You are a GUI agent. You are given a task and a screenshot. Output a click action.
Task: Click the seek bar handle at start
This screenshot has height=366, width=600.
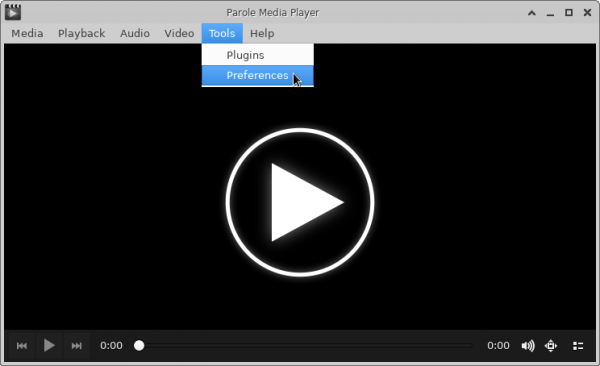[x=139, y=346]
